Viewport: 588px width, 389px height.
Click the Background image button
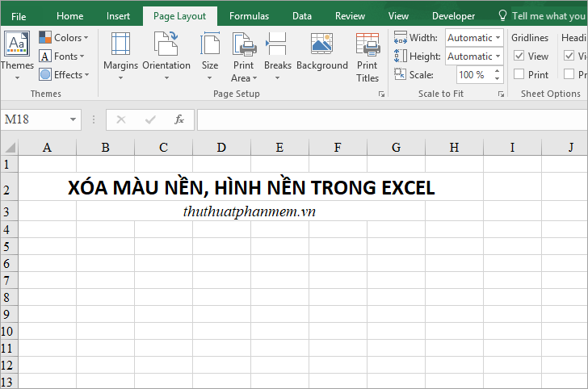(322, 52)
